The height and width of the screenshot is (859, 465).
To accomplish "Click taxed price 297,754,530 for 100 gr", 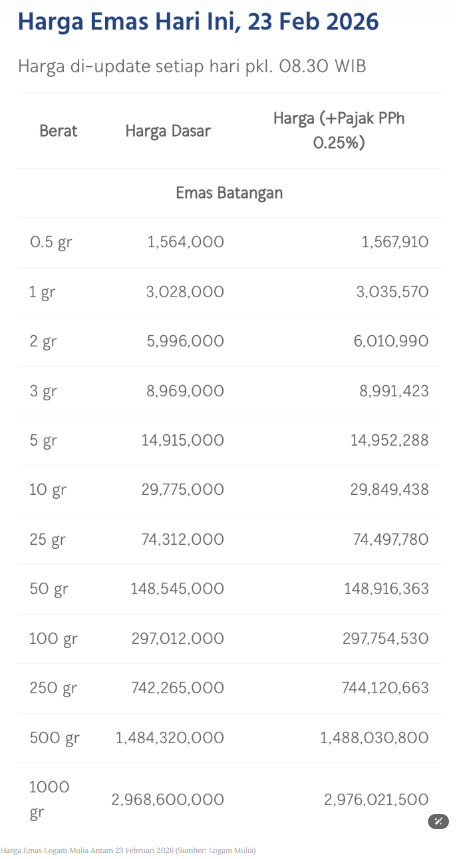I will coord(387,639).
